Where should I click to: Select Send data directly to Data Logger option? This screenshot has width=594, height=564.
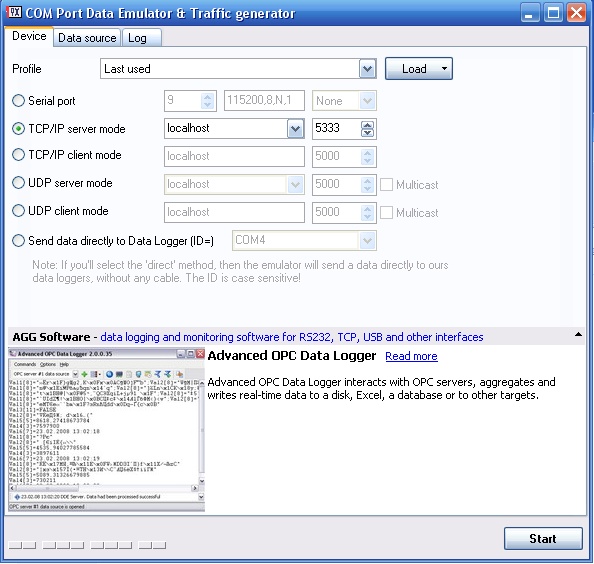tap(18, 241)
